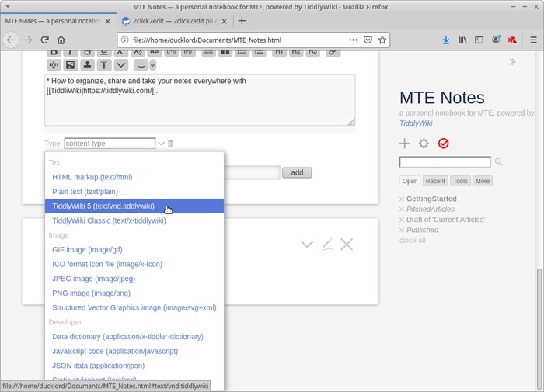
Task: Close the lower tiddler with X
Action: tap(347, 245)
